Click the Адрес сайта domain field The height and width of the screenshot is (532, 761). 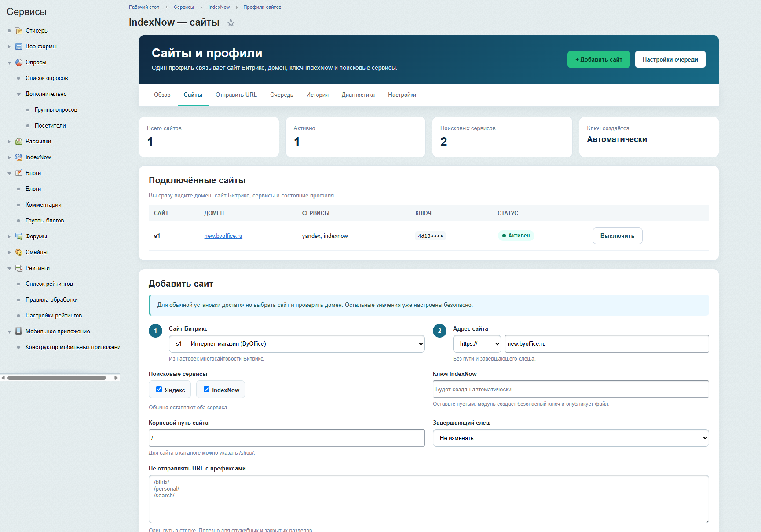tap(607, 344)
